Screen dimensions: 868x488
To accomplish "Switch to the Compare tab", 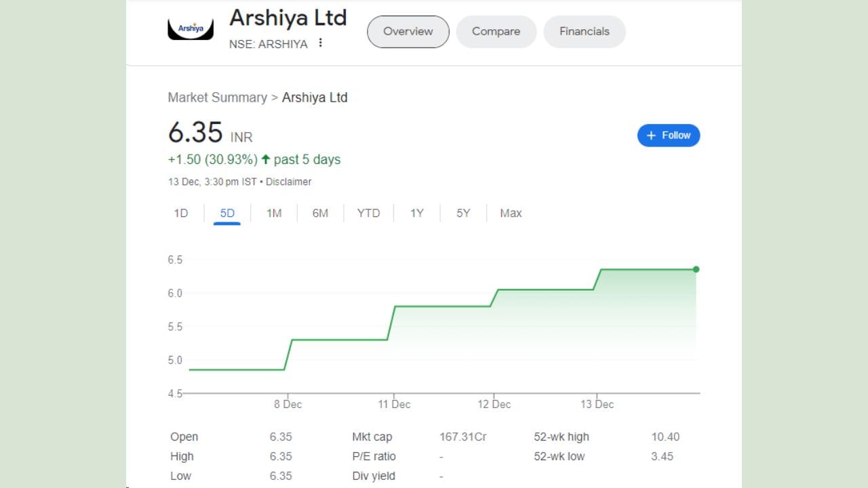I will [496, 32].
